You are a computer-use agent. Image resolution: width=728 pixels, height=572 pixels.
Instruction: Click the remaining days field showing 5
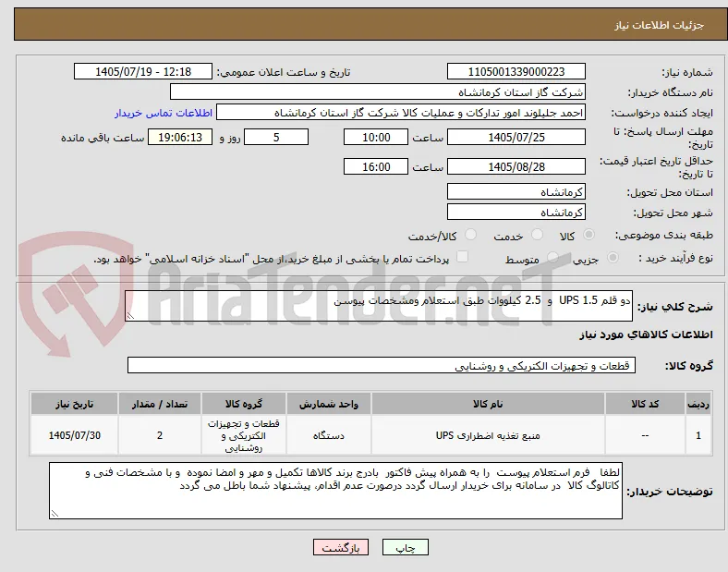pos(276,137)
